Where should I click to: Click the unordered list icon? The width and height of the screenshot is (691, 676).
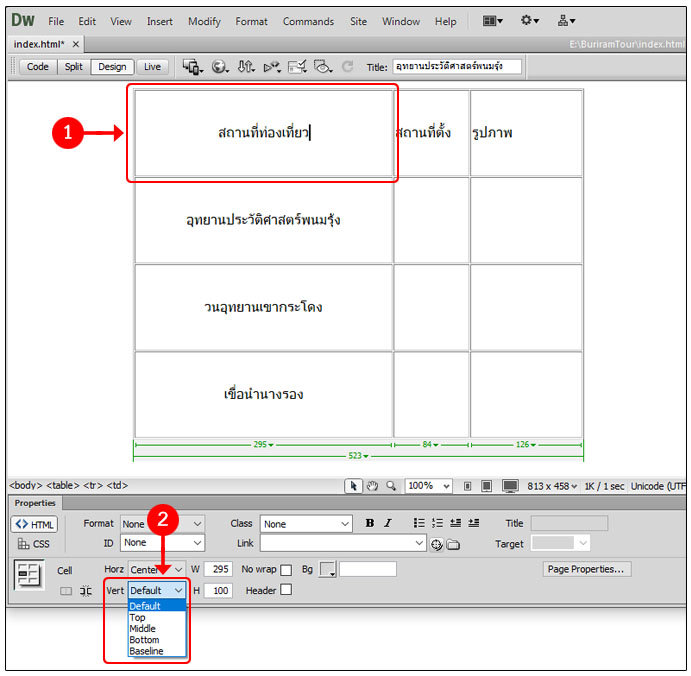(x=419, y=523)
